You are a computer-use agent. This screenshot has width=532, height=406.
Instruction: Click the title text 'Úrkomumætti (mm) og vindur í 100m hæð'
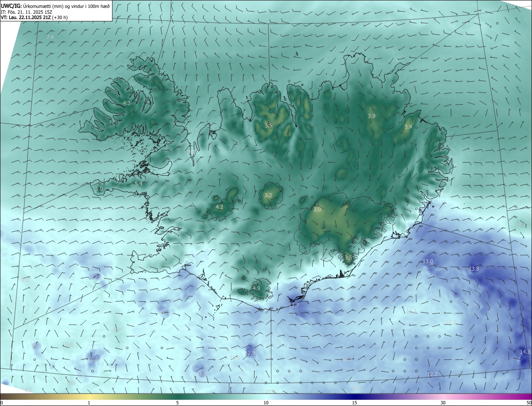tap(66, 5)
